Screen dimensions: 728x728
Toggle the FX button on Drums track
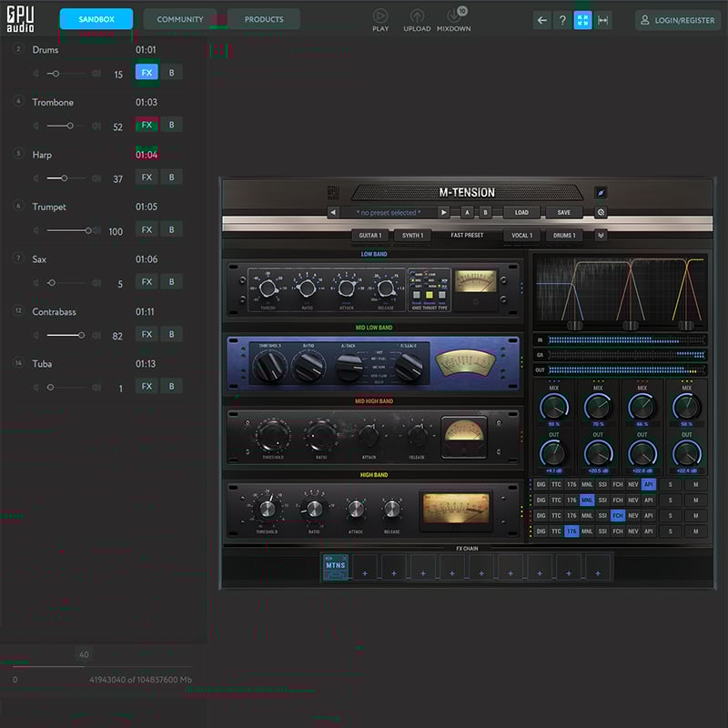click(x=147, y=73)
